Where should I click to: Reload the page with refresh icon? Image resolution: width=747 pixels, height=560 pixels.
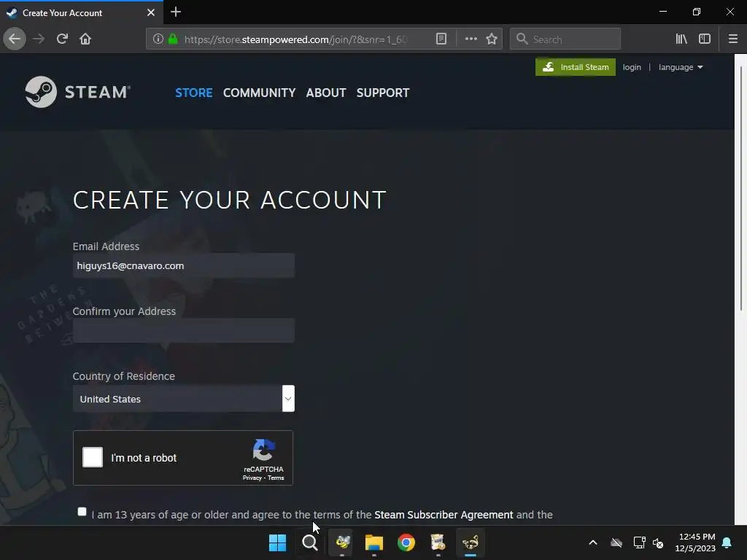tap(62, 39)
